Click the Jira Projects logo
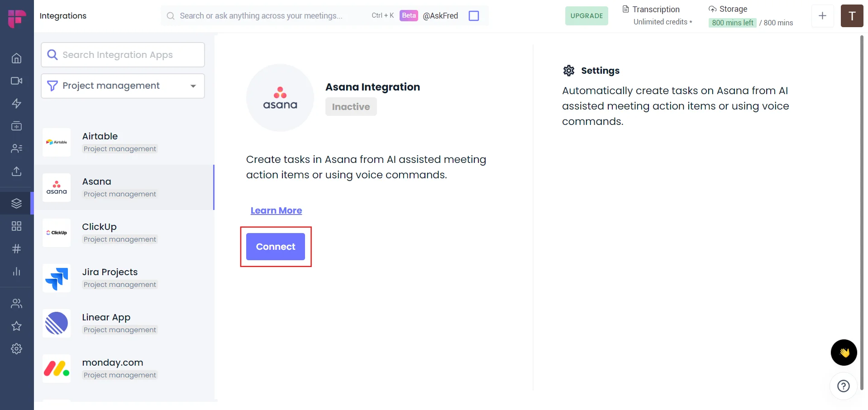This screenshot has width=868, height=410. pyautogui.click(x=57, y=278)
